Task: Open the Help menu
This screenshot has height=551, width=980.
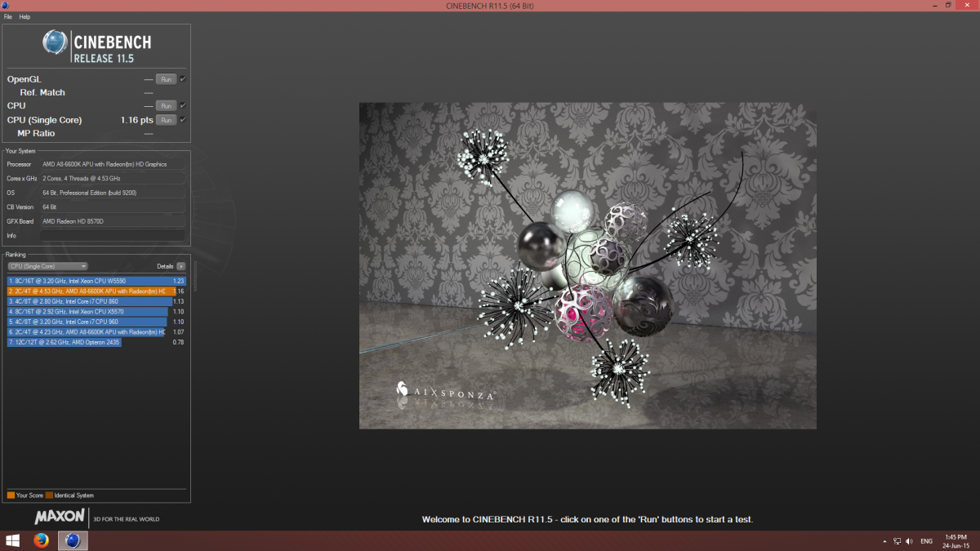Action: tap(24, 16)
